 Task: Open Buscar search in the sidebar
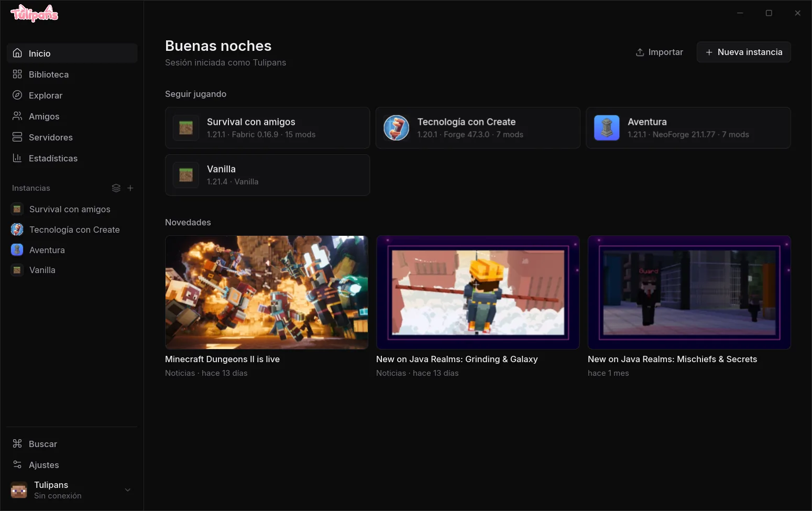(72, 444)
